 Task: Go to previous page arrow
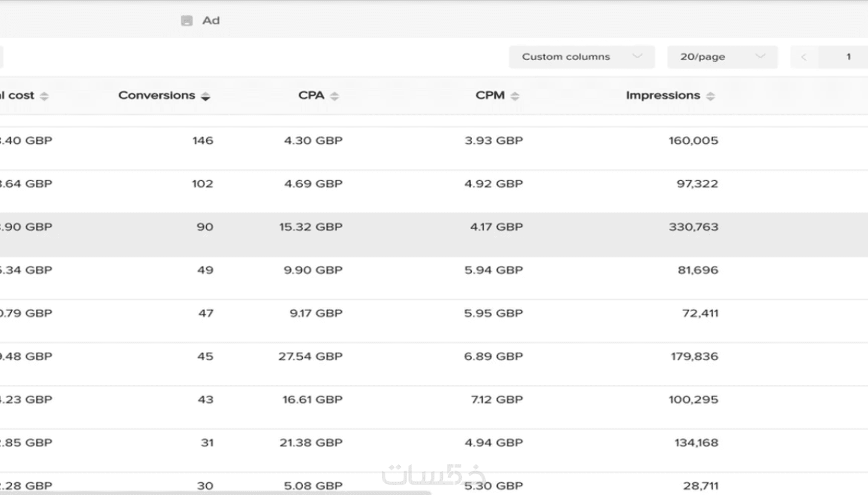804,57
